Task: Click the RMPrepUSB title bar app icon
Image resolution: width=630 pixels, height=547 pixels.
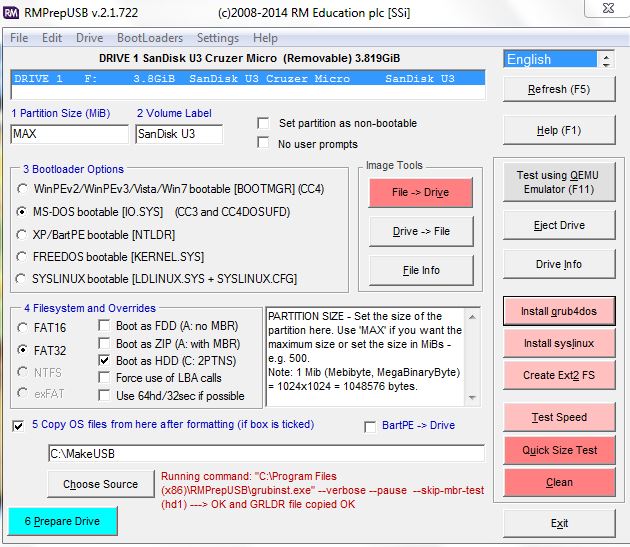Action: [x=11, y=13]
